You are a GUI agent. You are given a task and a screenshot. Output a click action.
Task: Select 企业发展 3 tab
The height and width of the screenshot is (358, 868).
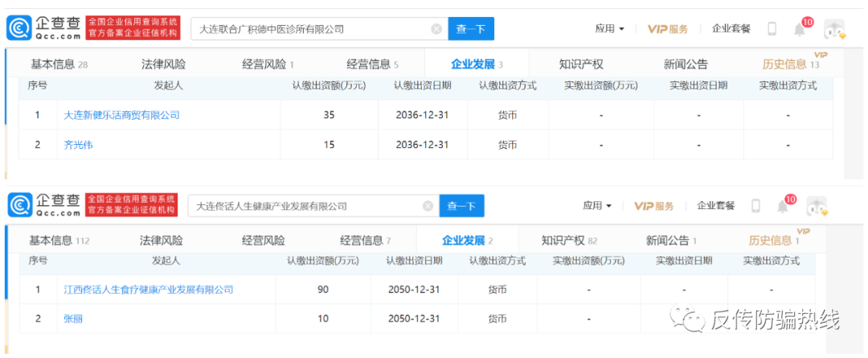click(477, 64)
